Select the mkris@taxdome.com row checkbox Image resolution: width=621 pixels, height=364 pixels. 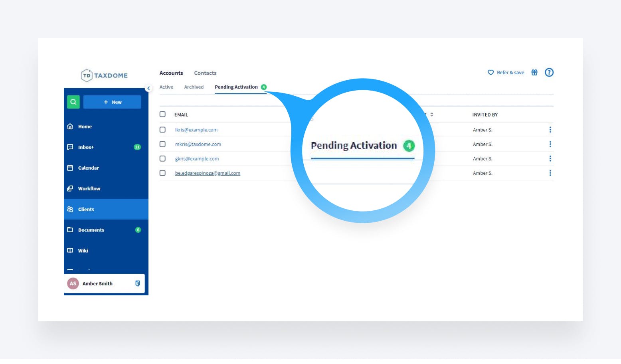162,144
